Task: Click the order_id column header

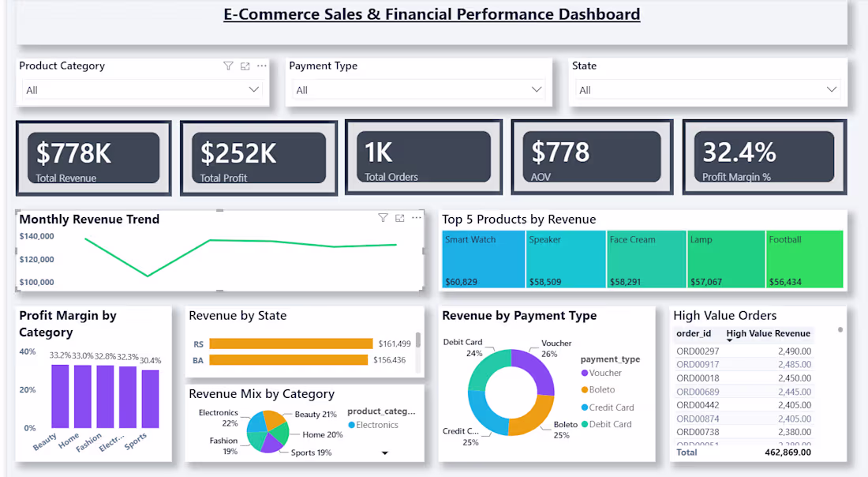Action: point(694,333)
